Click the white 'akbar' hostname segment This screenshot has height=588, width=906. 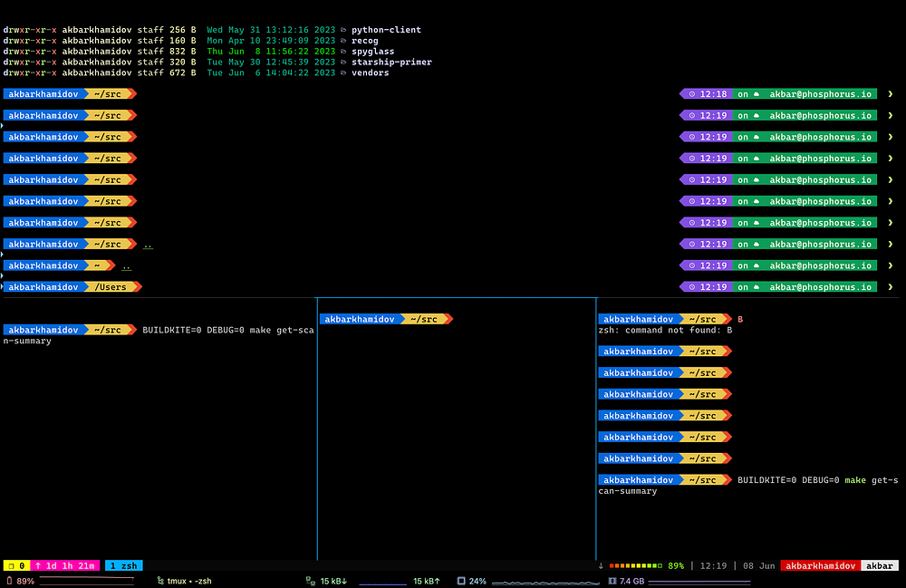(x=880, y=566)
